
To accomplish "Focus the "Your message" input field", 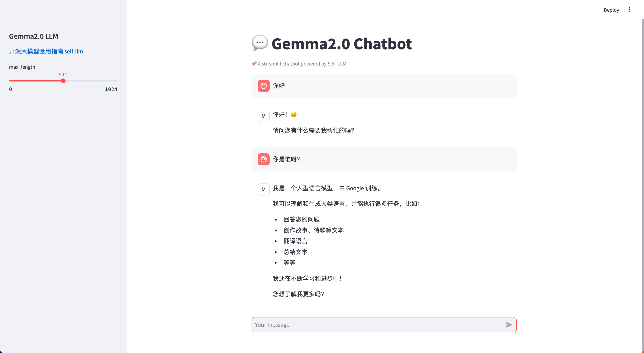I will pyautogui.click(x=378, y=325).
